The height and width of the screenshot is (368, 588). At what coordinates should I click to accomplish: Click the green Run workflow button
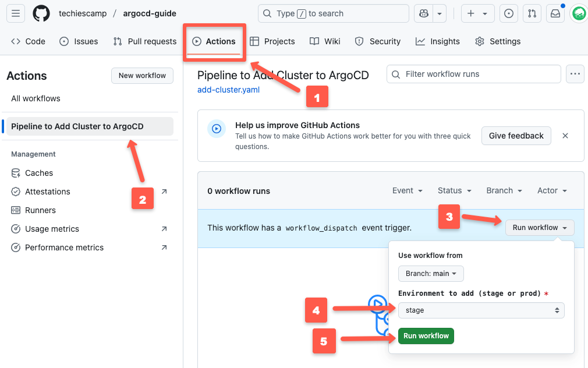[x=426, y=336]
